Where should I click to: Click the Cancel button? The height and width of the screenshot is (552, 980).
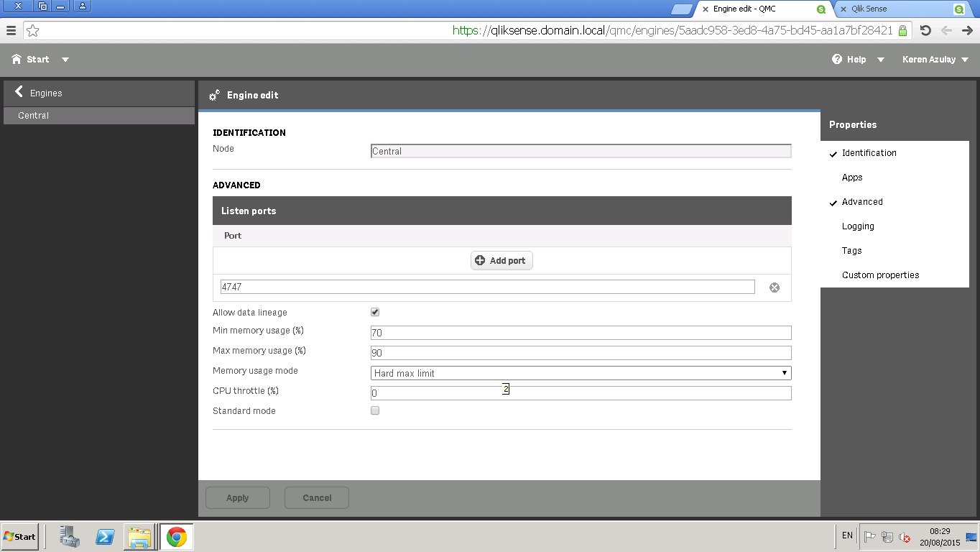317,497
